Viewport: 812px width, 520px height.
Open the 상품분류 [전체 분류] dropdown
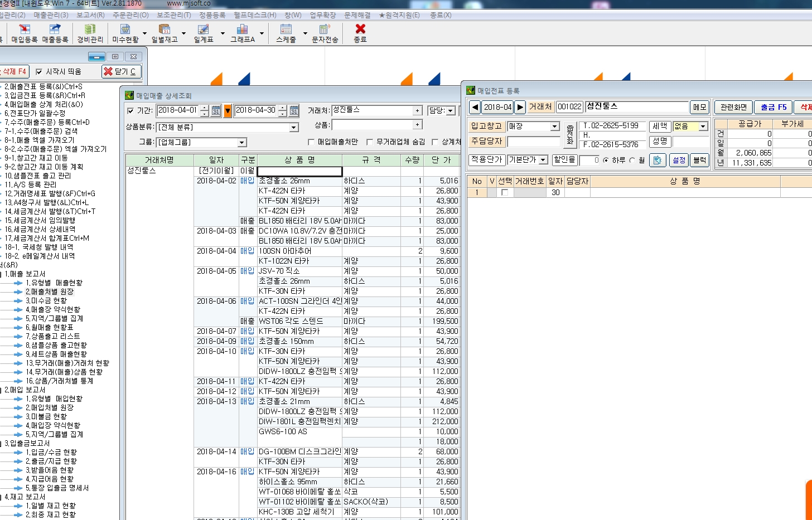click(293, 128)
